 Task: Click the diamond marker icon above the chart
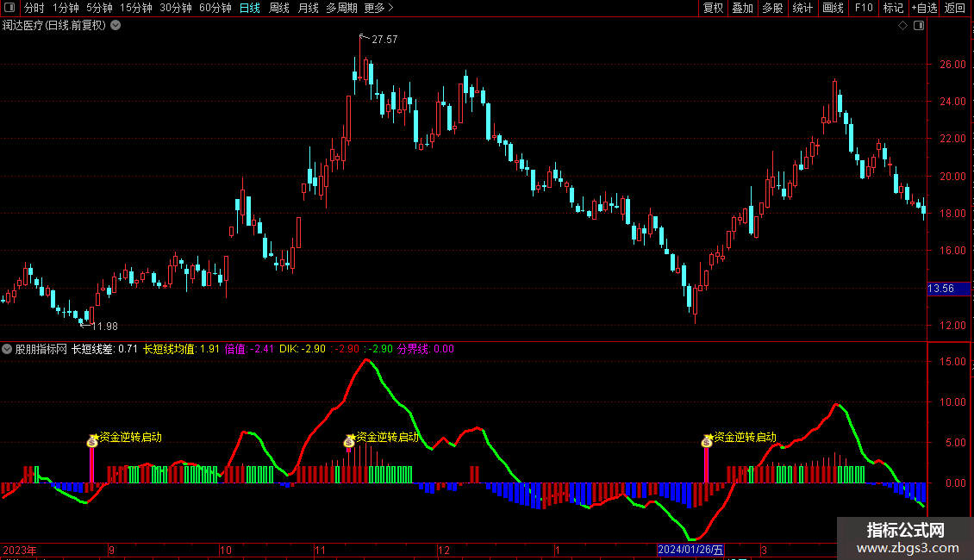902,26
